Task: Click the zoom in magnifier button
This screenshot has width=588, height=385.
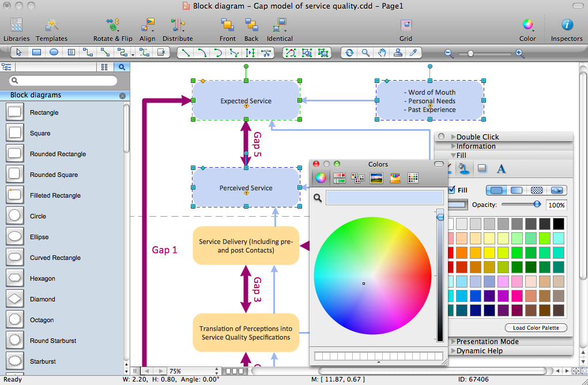Action: [x=520, y=53]
